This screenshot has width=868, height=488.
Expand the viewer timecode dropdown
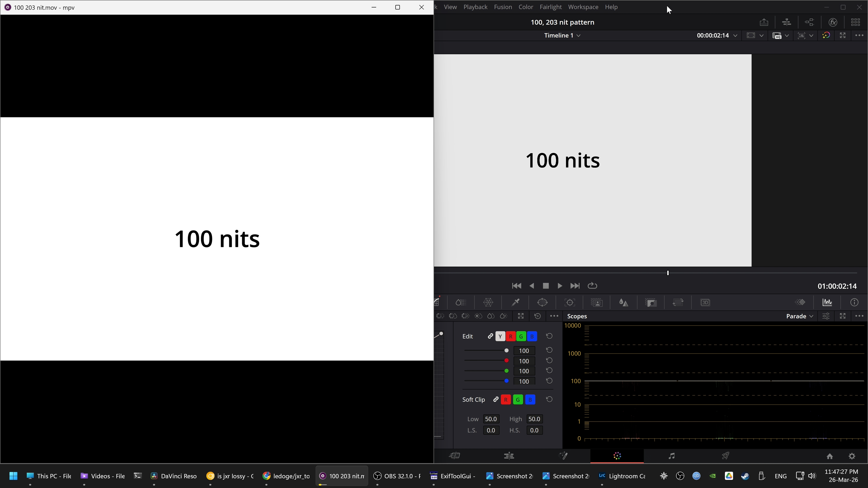[735, 35]
